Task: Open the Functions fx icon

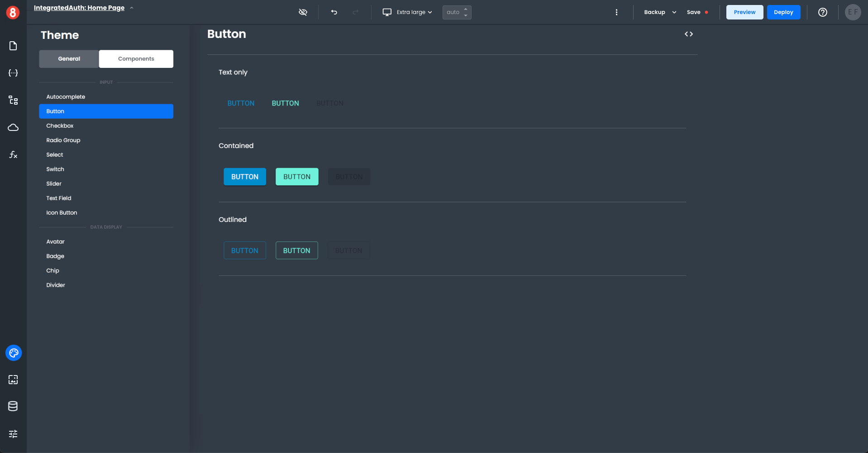Action: click(x=13, y=154)
